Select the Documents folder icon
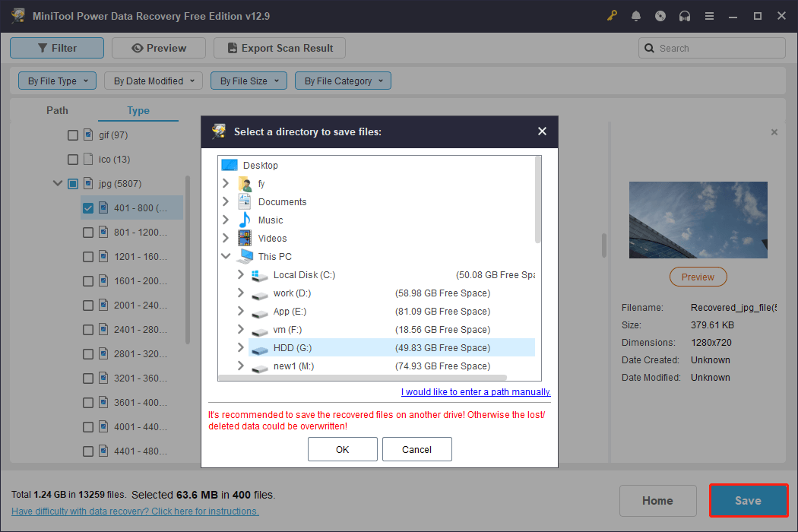The width and height of the screenshot is (798, 532). pos(245,201)
